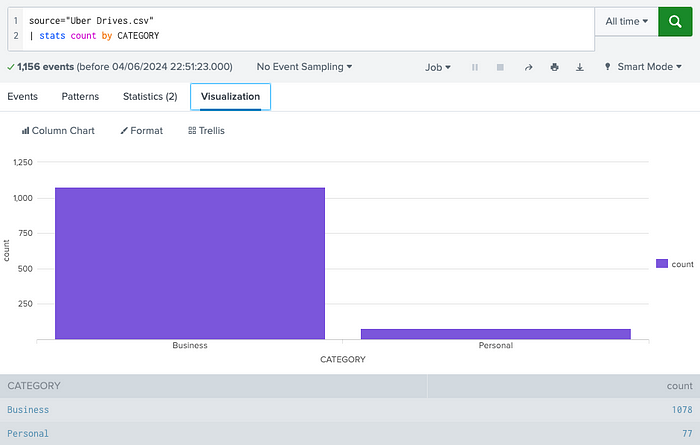Click the 1,156 events status text

(x=46, y=67)
